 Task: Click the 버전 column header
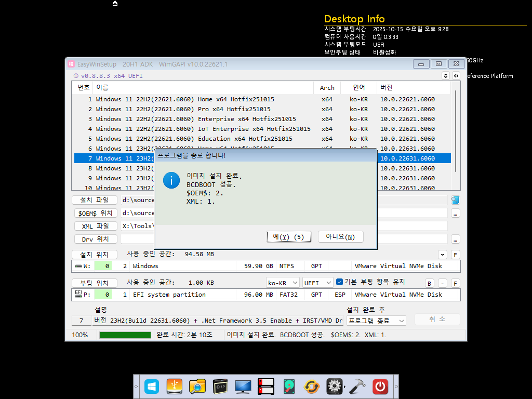(386, 87)
